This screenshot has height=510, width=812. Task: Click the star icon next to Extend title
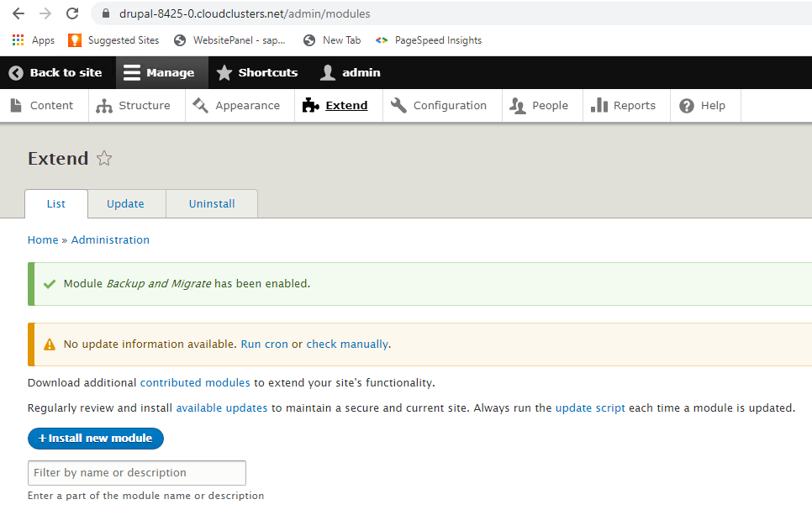coord(104,159)
